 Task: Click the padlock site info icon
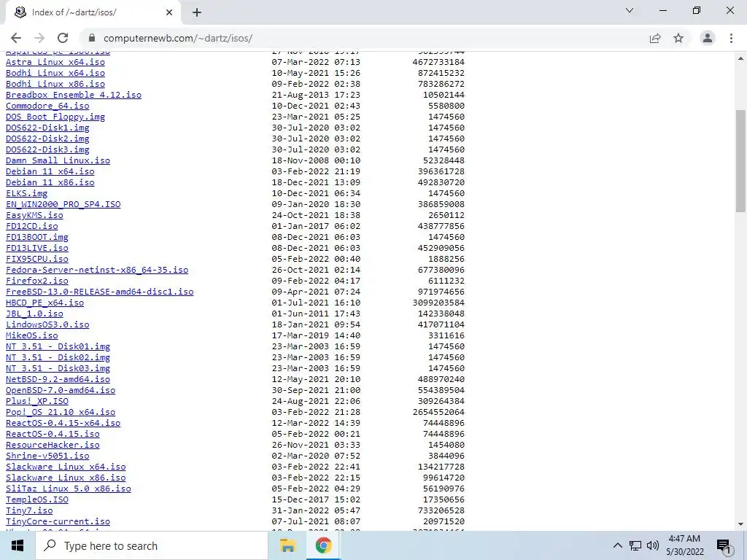tap(92, 38)
